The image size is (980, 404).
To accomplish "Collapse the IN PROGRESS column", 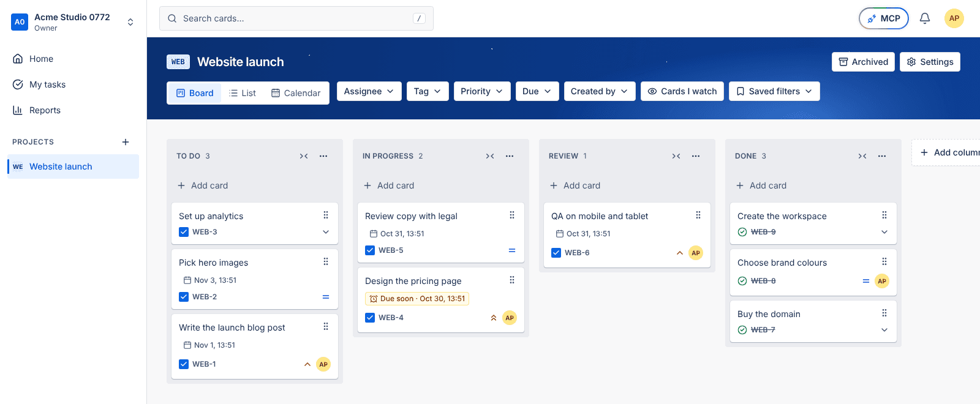I will coord(490,156).
